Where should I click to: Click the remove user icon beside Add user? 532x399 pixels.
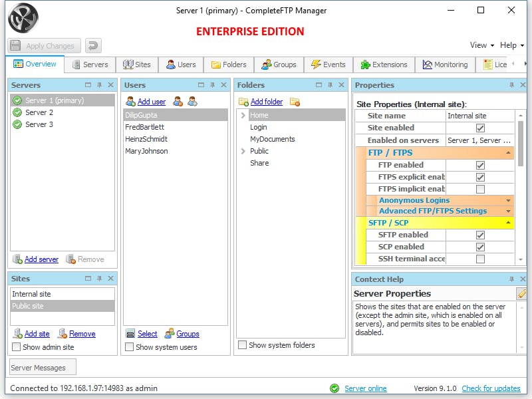click(178, 101)
